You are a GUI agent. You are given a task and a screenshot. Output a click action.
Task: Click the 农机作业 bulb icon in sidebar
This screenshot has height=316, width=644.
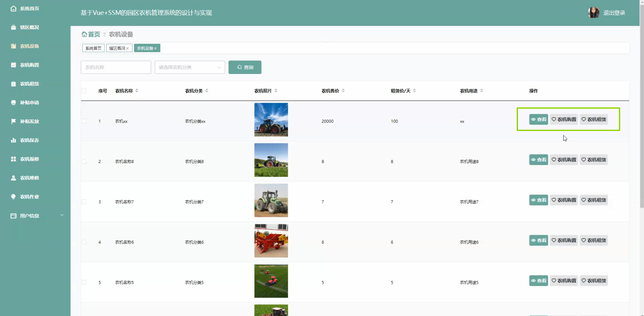coord(13,197)
